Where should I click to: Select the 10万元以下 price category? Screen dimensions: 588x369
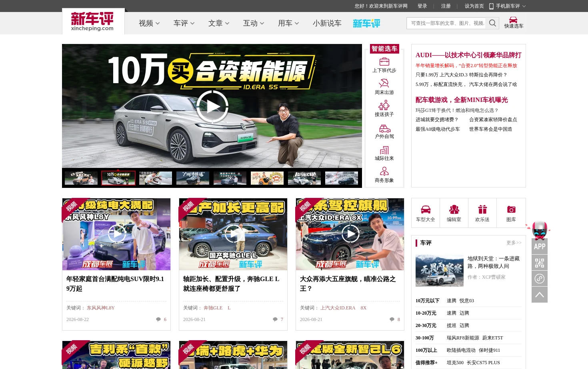[427, 301]
